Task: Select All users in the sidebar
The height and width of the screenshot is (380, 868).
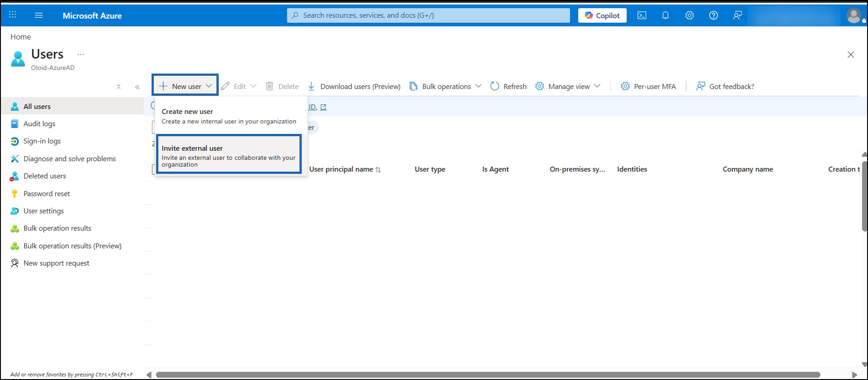Action: coord(72,106)
